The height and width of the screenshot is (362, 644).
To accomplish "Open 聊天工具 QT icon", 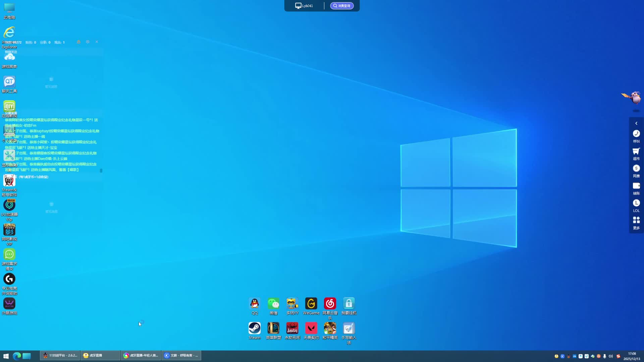I will tap(9, 82).
